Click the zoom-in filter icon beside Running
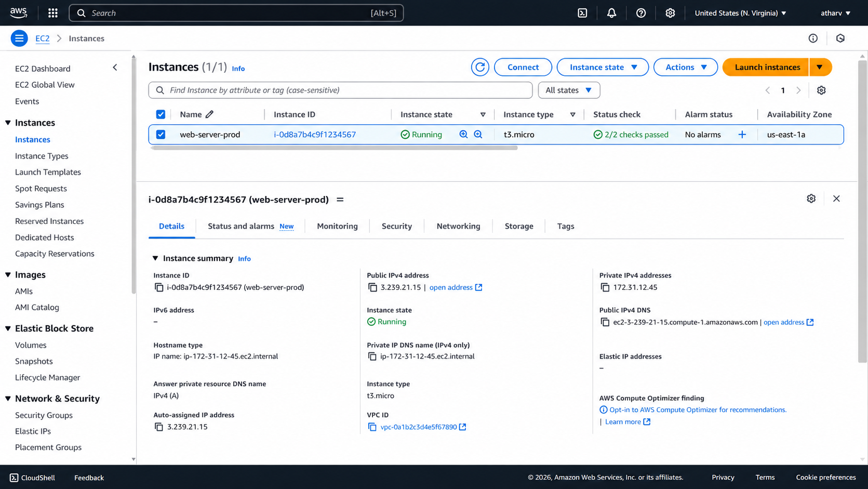This screenshot has height=489, width=868. 463,134
